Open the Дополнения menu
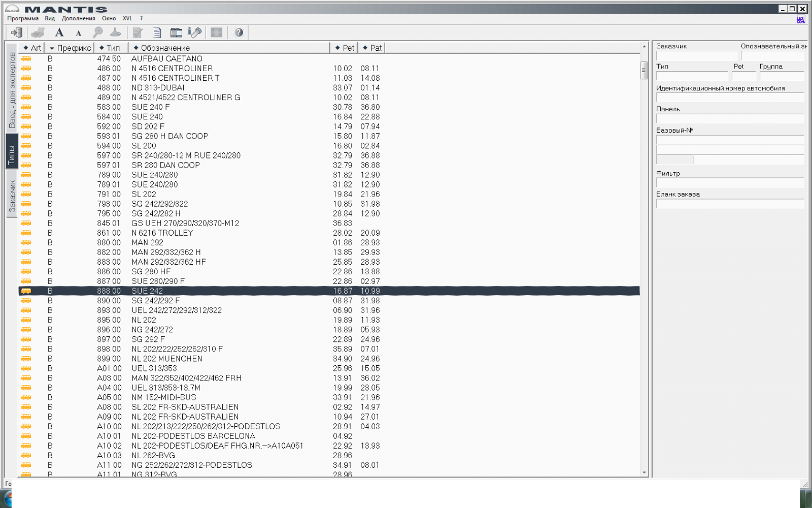812x508 pixels. (78, 18)
